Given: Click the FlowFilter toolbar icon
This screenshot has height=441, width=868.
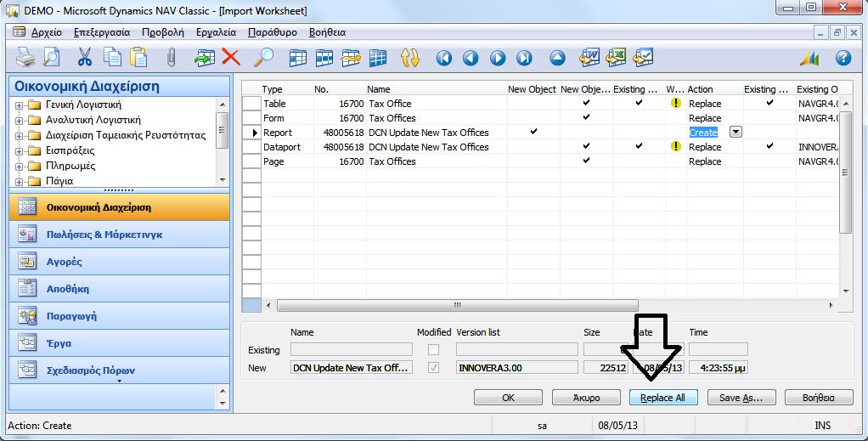Looking at the screenshot, I should point(351,58).
